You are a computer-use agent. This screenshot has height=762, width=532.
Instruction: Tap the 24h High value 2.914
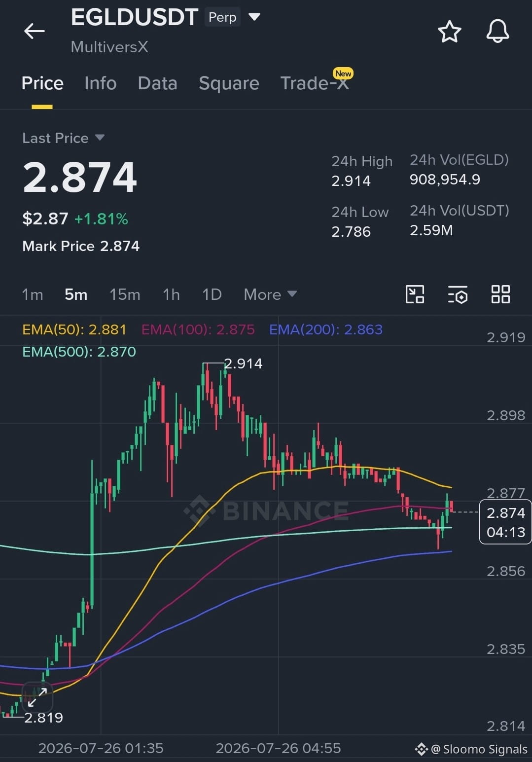pos(351,181)
